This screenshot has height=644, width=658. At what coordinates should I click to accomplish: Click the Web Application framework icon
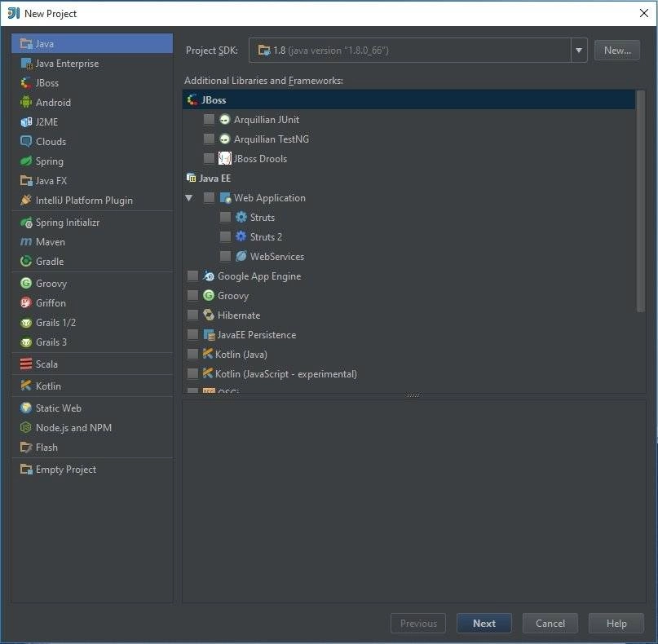[x=225, y=197]
